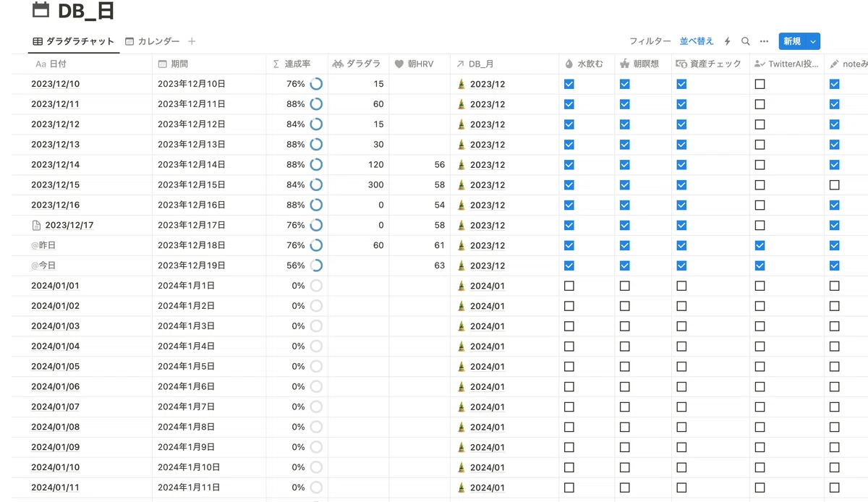868x502 pixels.
Task: Uncheck 朝瞑想 for 2023/12/13
Action: point(625,145)
